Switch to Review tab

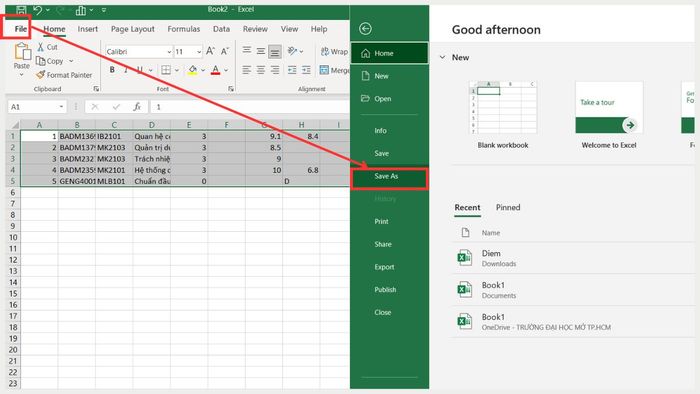(x=255, y=29)
